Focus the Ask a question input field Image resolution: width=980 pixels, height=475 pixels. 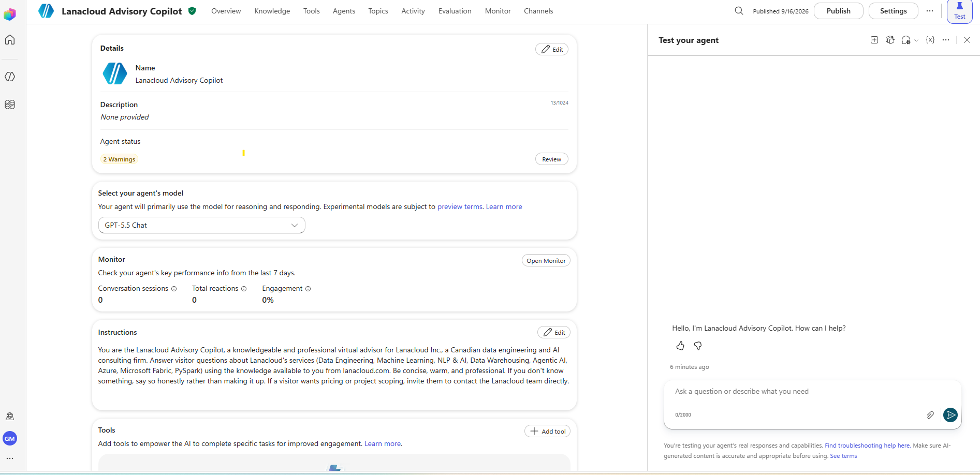pyautogui.click(x=812, y=392)
